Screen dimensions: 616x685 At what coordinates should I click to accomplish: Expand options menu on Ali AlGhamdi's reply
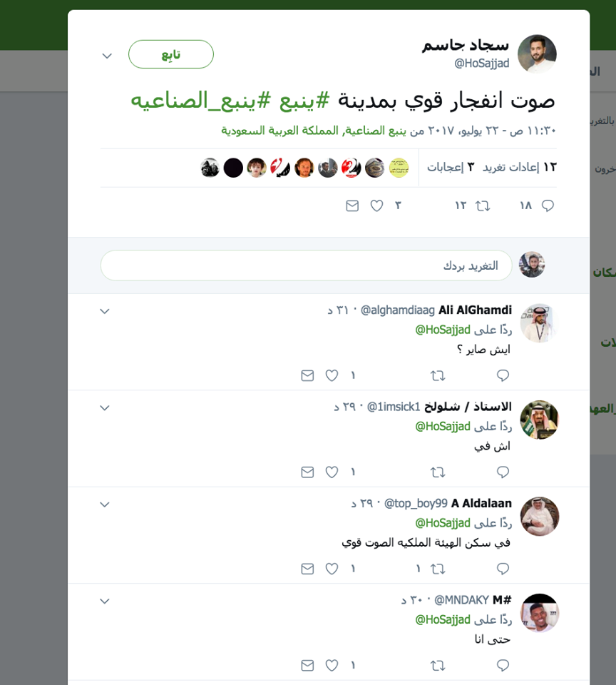(105, 312)
